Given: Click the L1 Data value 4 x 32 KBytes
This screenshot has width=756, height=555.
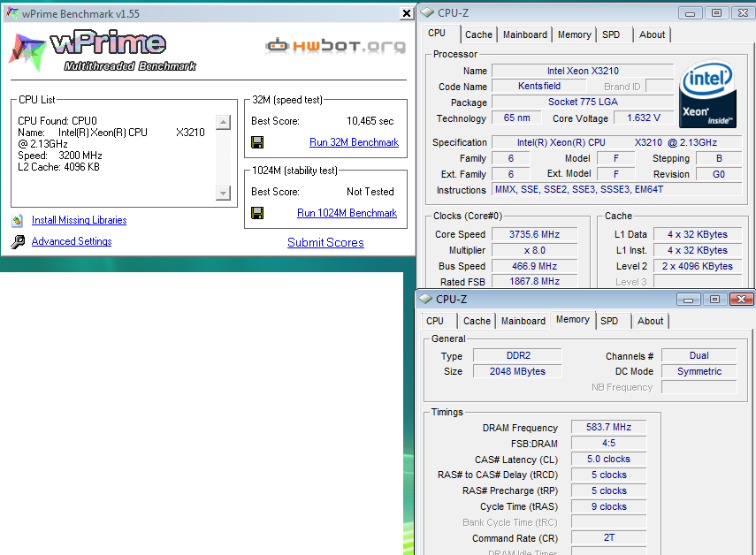Looking at the screenshot, I should 697,234.
